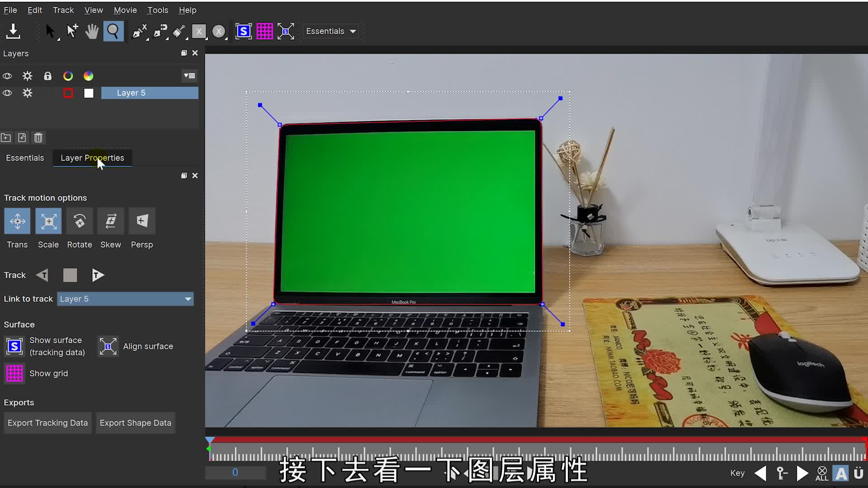Toggle Skew track motion option
Viewport: 868px width, 488px height.
[111, 221]
